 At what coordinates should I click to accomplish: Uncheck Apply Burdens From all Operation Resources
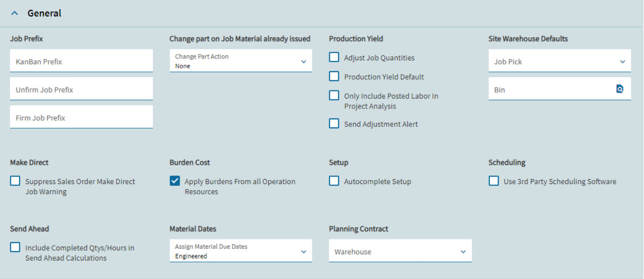point(175,181)
